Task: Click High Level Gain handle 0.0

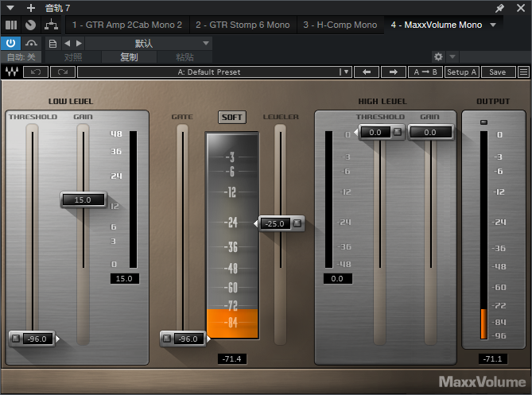Action: pyautogui.click(x=430, y=132)
